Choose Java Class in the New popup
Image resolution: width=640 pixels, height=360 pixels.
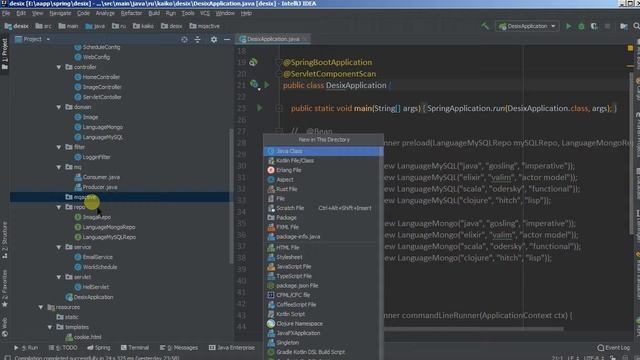[322, 151]
